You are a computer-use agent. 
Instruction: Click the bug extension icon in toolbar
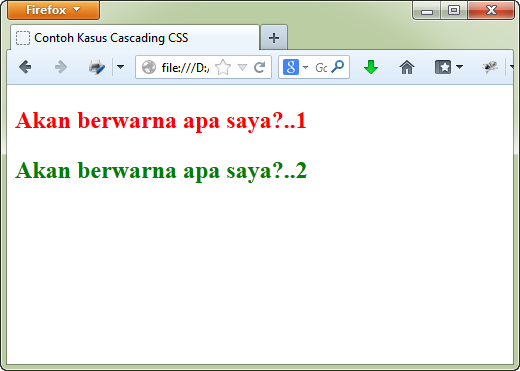point(490,67)
